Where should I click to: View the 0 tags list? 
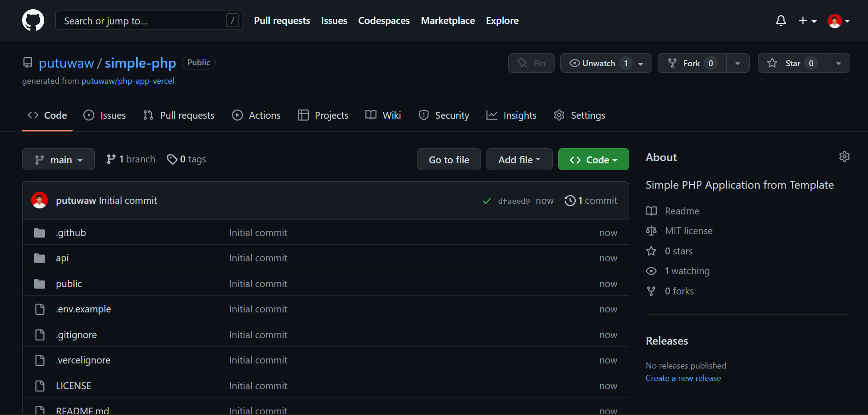point(186,159)
